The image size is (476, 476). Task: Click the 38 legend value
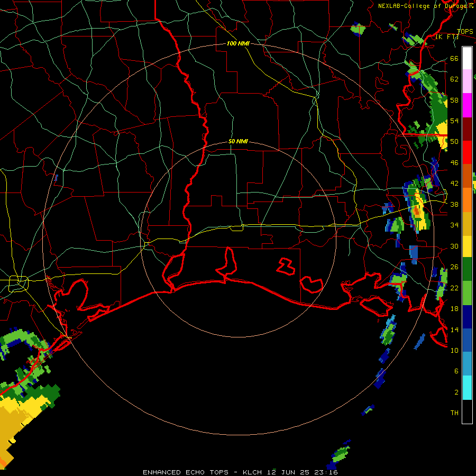[454, 204]
